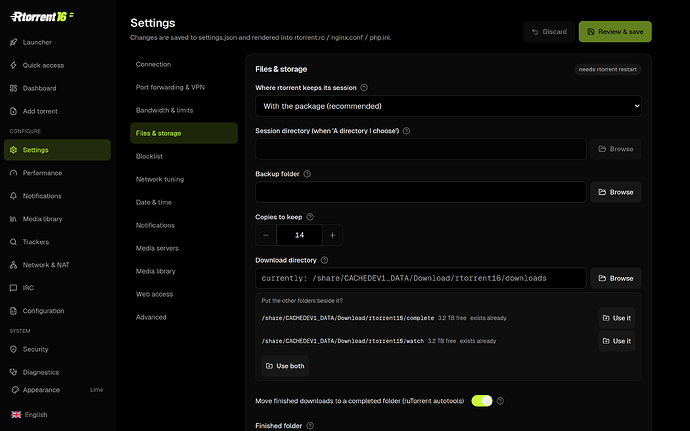Open Port forwarding & VPN tab
690x431 pixels.
184,87
